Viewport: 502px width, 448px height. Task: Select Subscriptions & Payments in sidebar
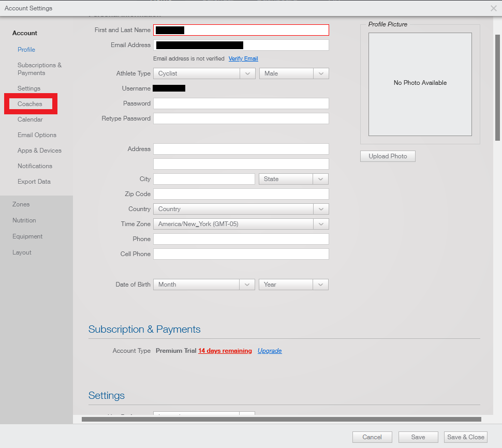coord(39,69)
